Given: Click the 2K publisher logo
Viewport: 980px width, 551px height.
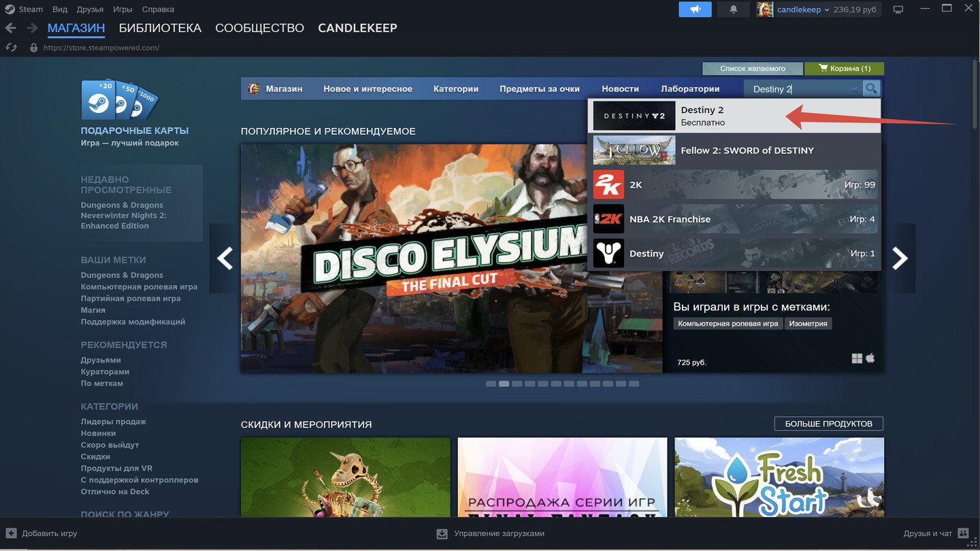Looking at the screenshot, I should tap(608, 184).
